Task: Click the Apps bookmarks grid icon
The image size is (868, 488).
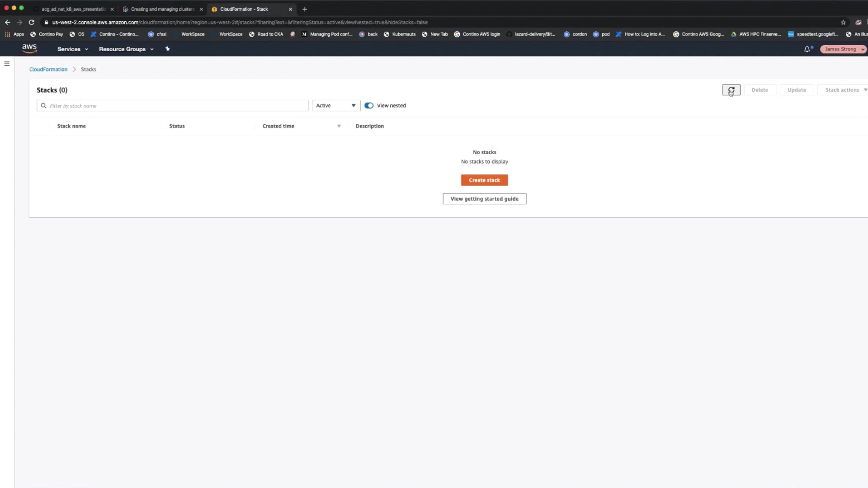Action: (7, 34)
